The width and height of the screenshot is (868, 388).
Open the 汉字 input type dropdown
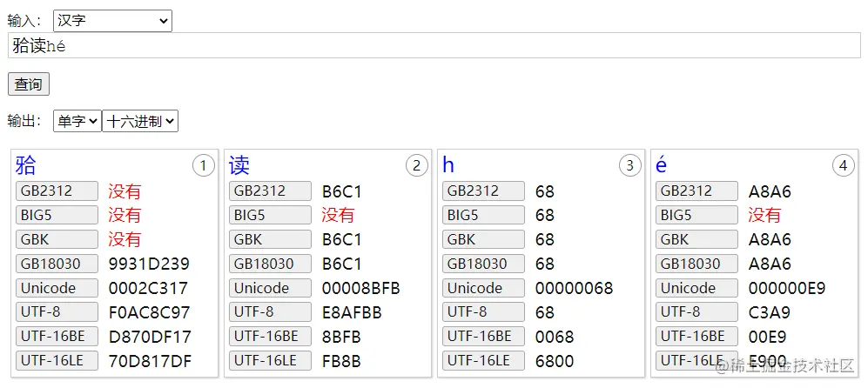[x=112, y=21]
